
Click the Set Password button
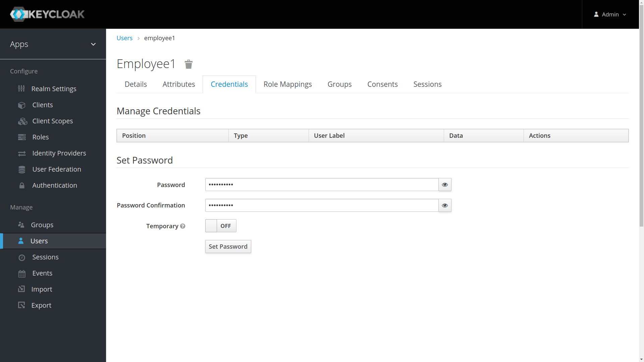tap(228, 246)
